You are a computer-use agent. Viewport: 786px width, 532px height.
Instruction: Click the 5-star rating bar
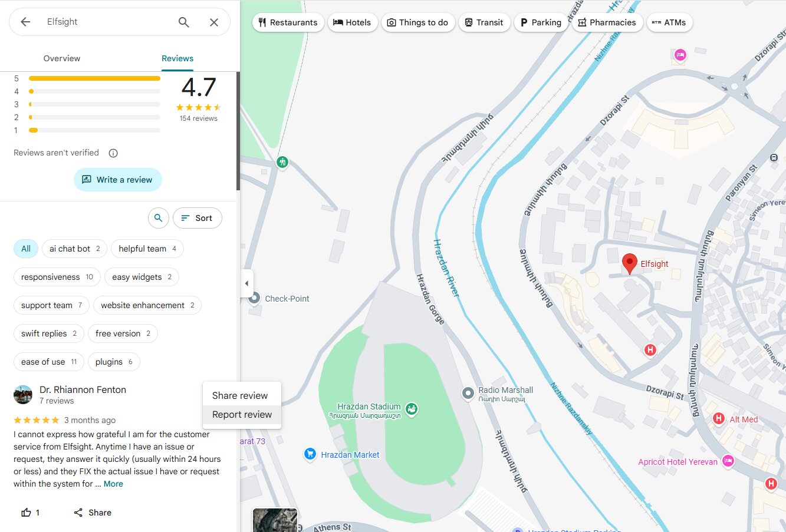94,78
